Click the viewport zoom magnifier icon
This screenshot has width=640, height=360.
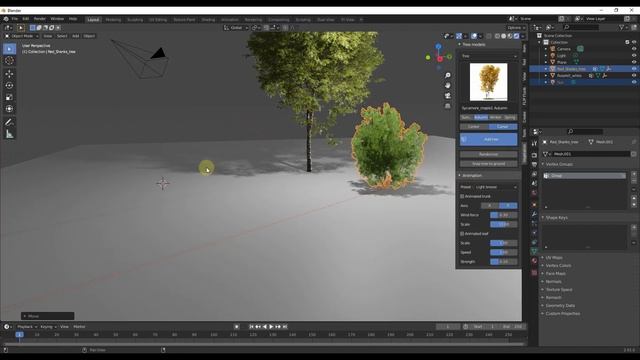click(x=448, y=75)
